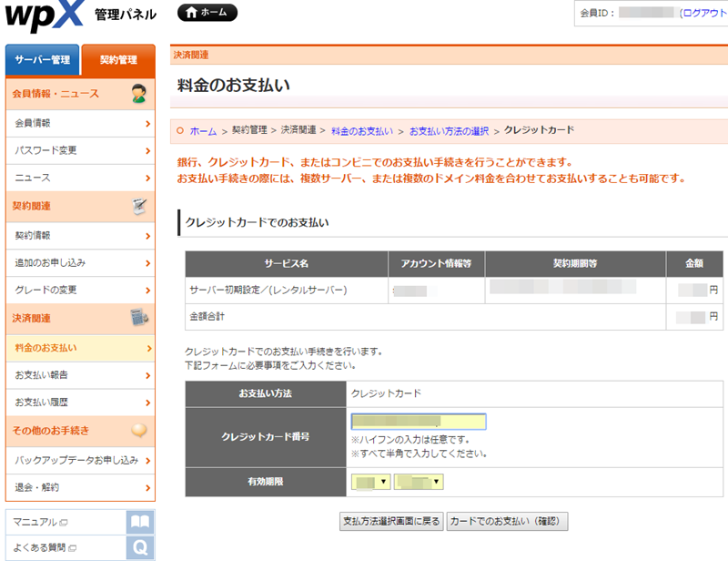
Task: Select 料金のお支払い in sidebar
Action: [80, 348]
